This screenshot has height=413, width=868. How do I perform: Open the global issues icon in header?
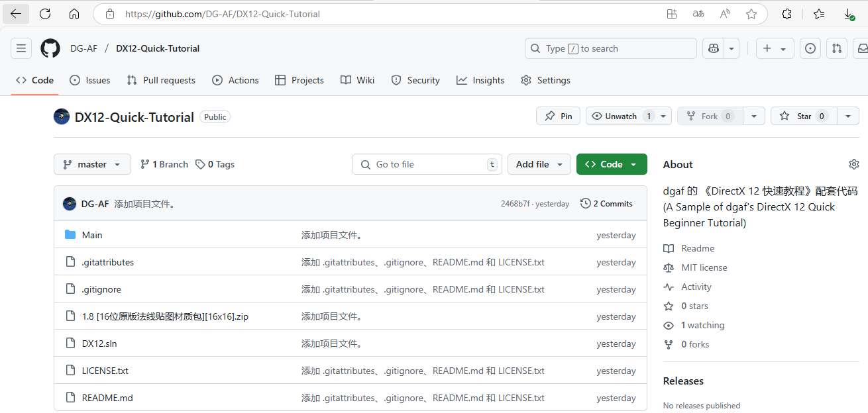tap(810, 48)
